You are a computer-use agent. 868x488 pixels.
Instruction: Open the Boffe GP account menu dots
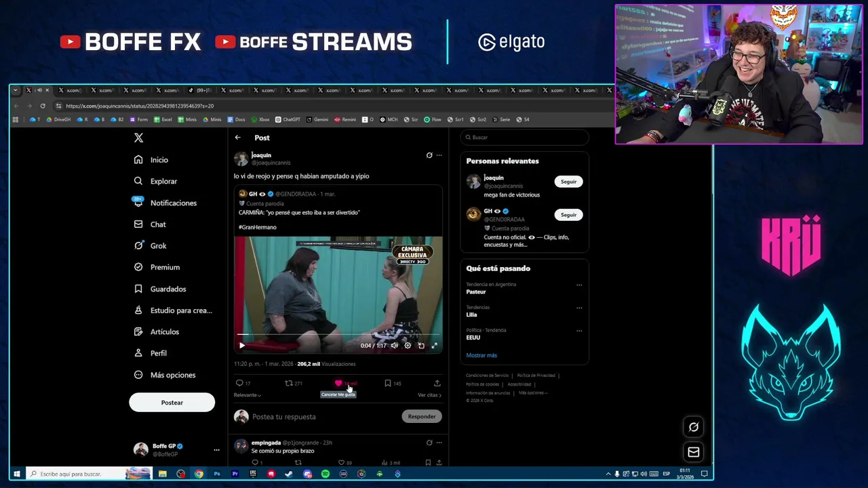[216, 450]
